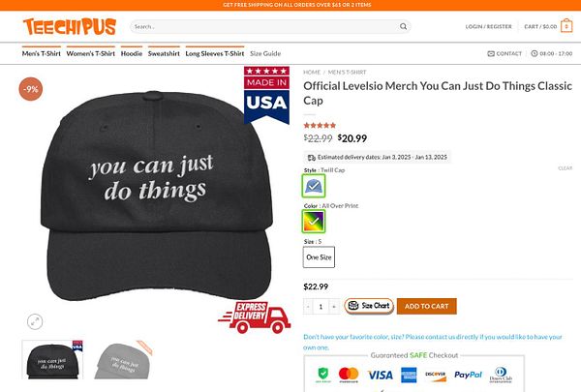Click the Express Delivery truck badge

255,317
